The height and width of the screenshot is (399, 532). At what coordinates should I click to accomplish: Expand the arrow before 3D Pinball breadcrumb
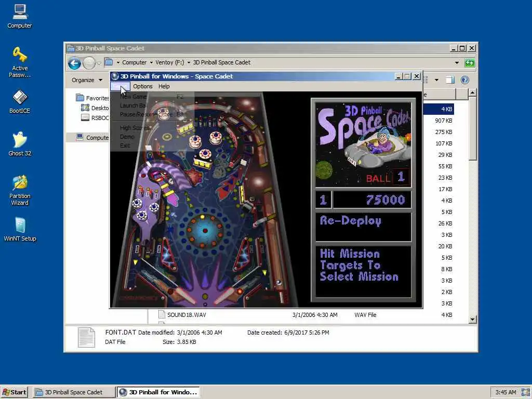pyautogui.click(x=189, y=62)
